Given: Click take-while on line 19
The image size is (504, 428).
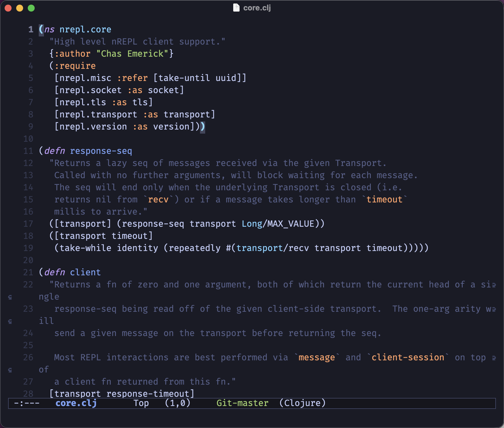Looking at the screenshot, I should (x=85, y=248).
